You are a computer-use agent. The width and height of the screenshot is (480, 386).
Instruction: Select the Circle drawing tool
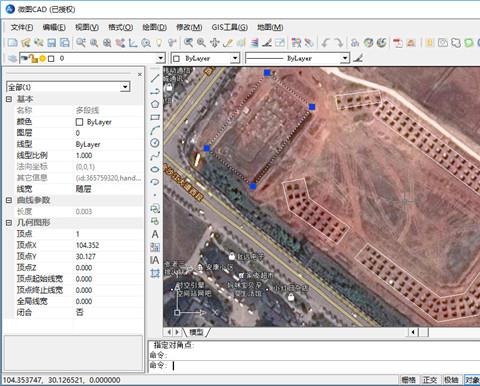[x=155, y=143]
